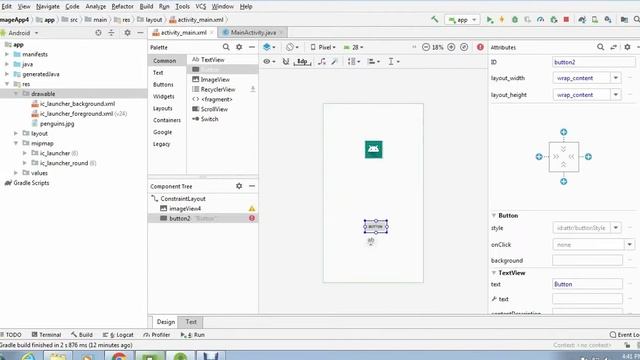Sync project with Gradle files icon
Viewport: 640px width, 360px height.
[582, 19]
